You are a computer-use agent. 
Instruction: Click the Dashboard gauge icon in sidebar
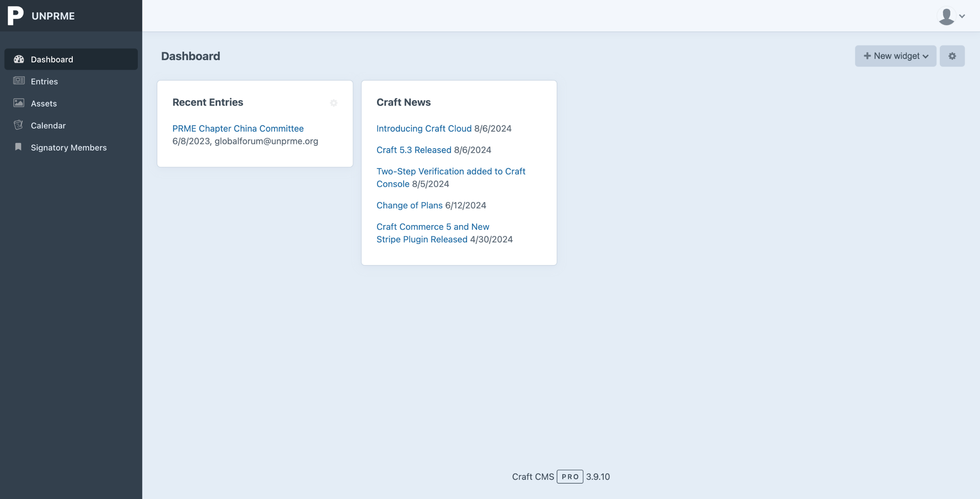(x=19, y=59)
